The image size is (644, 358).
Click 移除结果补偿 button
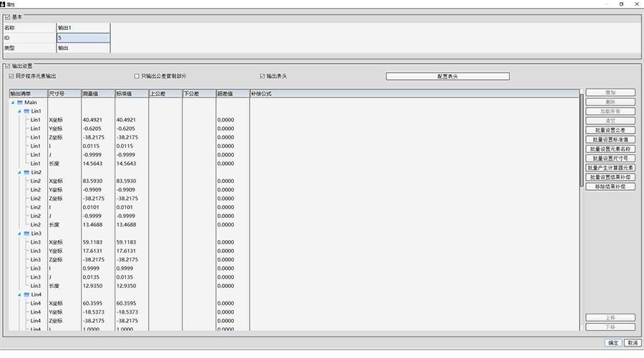click(x=610, y=187)
